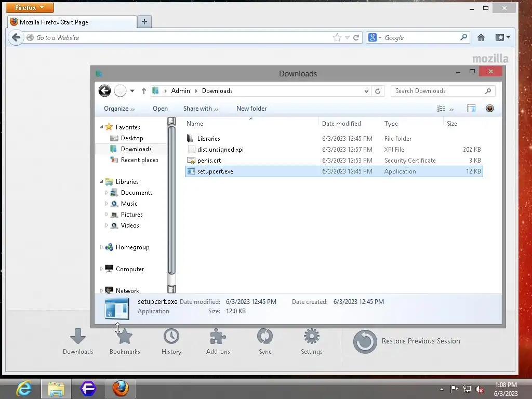Click Firefox back arrow button
This screenshot has height=399, width=532.
(16, 37)
